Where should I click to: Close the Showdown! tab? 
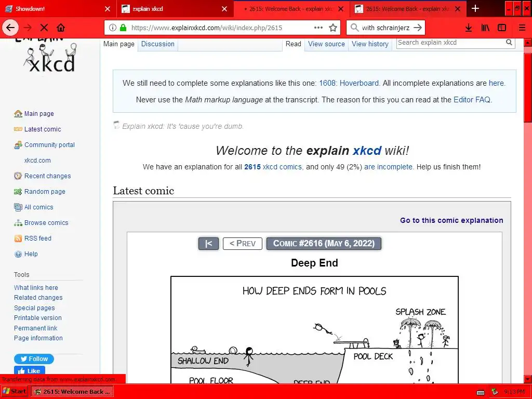[108, 9]
